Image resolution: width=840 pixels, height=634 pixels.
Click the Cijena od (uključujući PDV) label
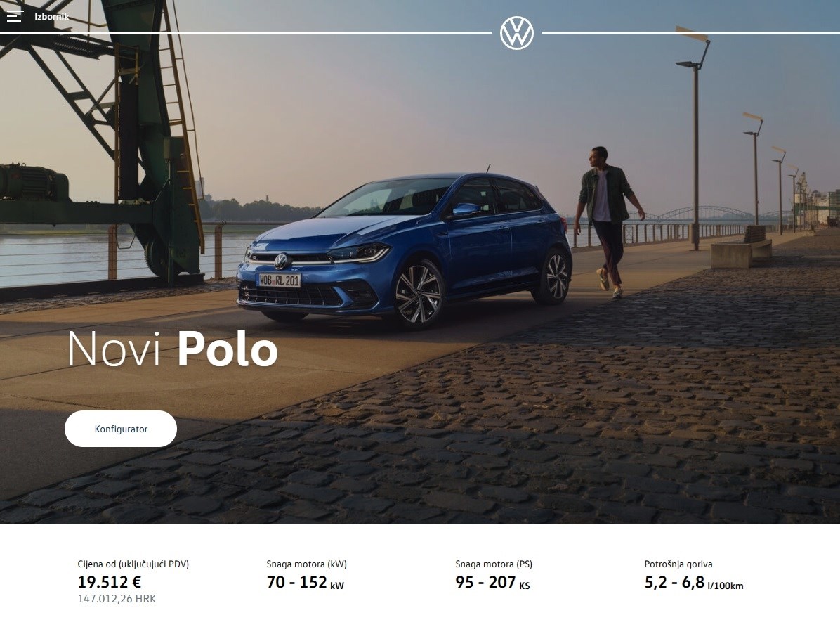tap(133, 564)
